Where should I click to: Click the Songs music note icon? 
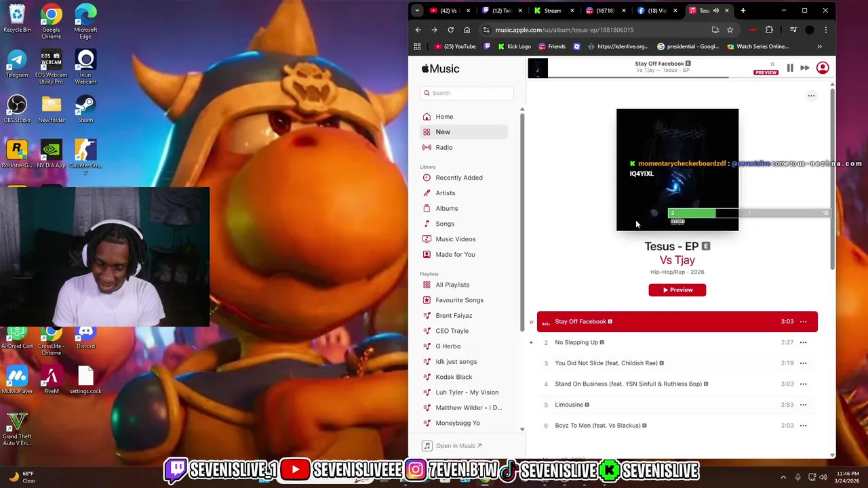427,224
